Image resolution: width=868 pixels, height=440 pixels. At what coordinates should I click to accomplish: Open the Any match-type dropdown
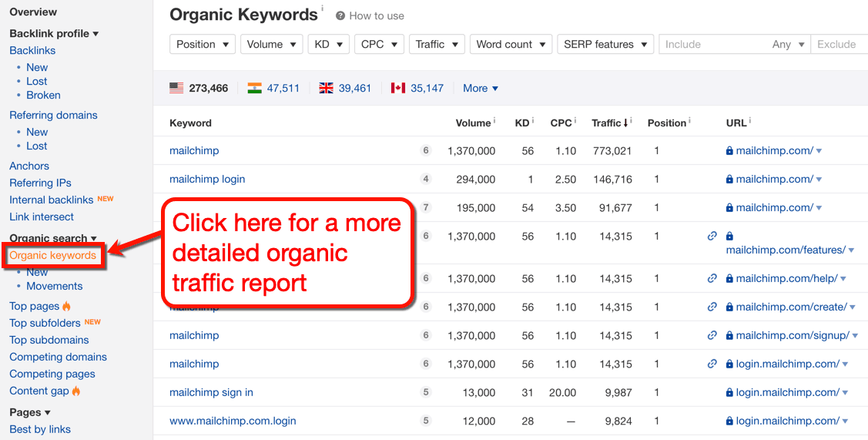pyautogui.click(x=789, y=45)
